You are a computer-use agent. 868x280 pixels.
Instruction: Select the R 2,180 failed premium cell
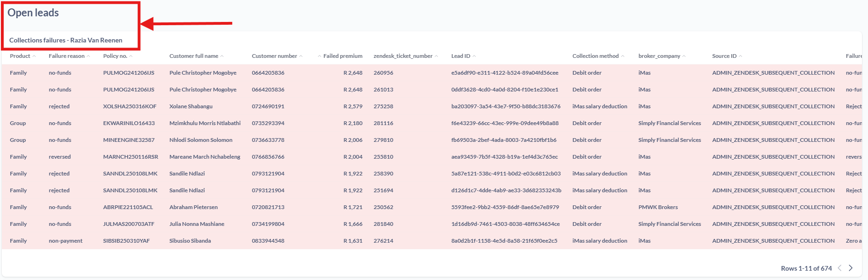tap(353, 123)
